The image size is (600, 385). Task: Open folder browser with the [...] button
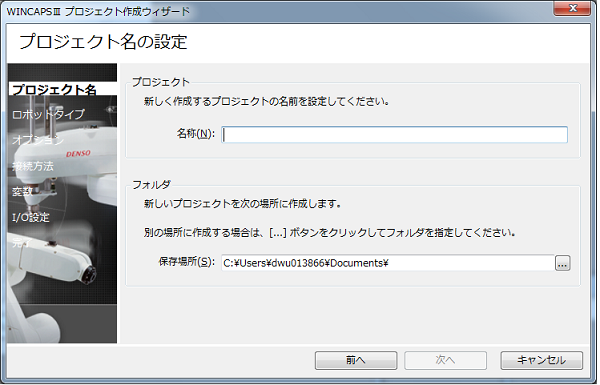pyautogui.click(x=562, y=263)
